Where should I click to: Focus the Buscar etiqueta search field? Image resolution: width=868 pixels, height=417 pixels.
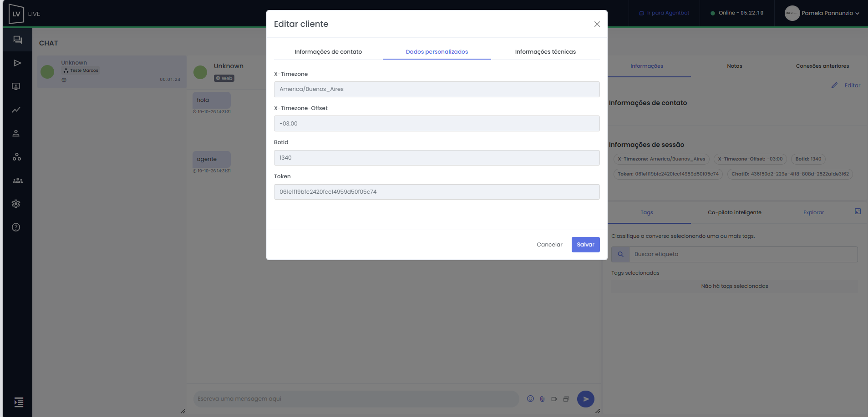743,254
